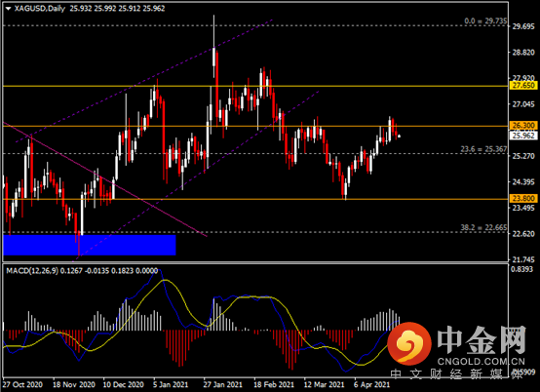Click the current price 25.962 label
The height and width of the screenshot is (392, 540).
pyautogui.click(x=523, y=136)
